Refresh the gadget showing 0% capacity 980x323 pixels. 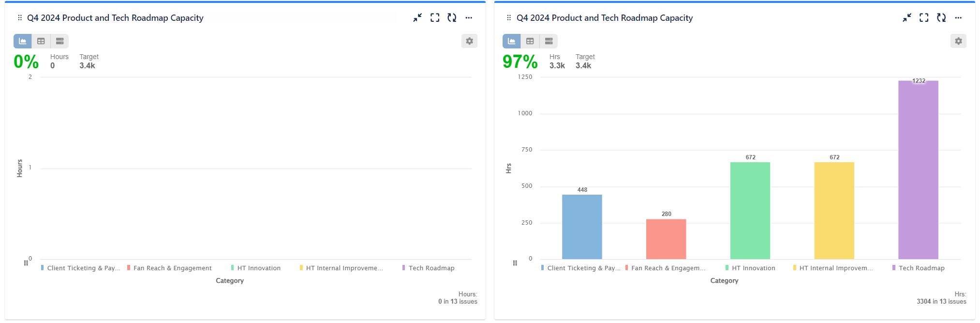click(x=452, y=18)
